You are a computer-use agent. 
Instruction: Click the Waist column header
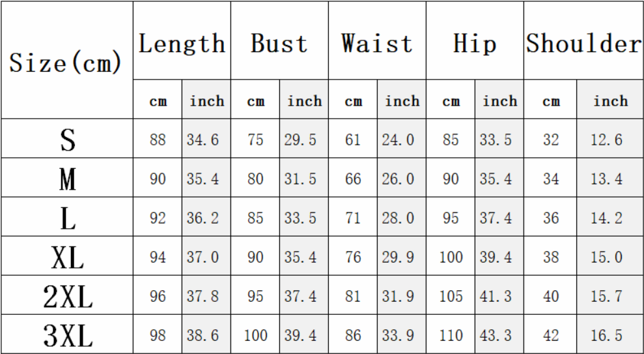tap(377, 40)
